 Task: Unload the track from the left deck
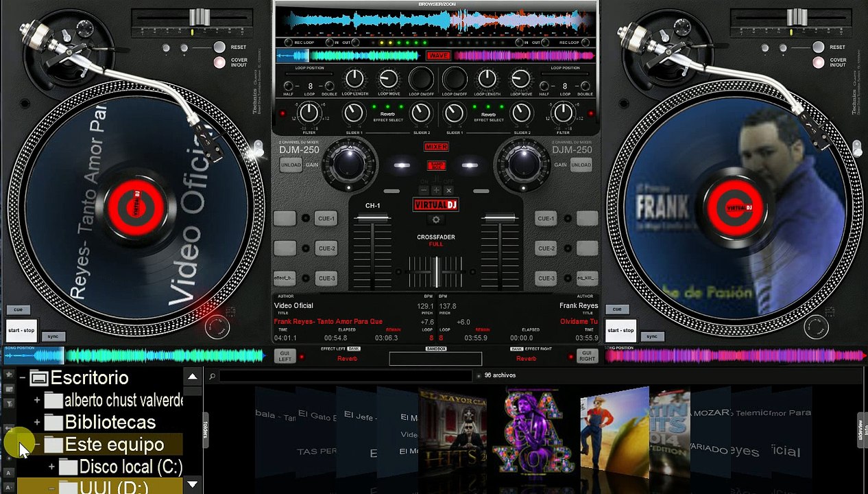[x=291, y=165]
